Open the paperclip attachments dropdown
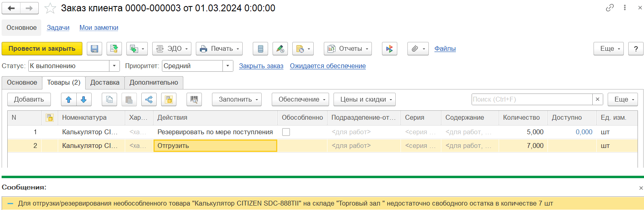 click(418, 49)
